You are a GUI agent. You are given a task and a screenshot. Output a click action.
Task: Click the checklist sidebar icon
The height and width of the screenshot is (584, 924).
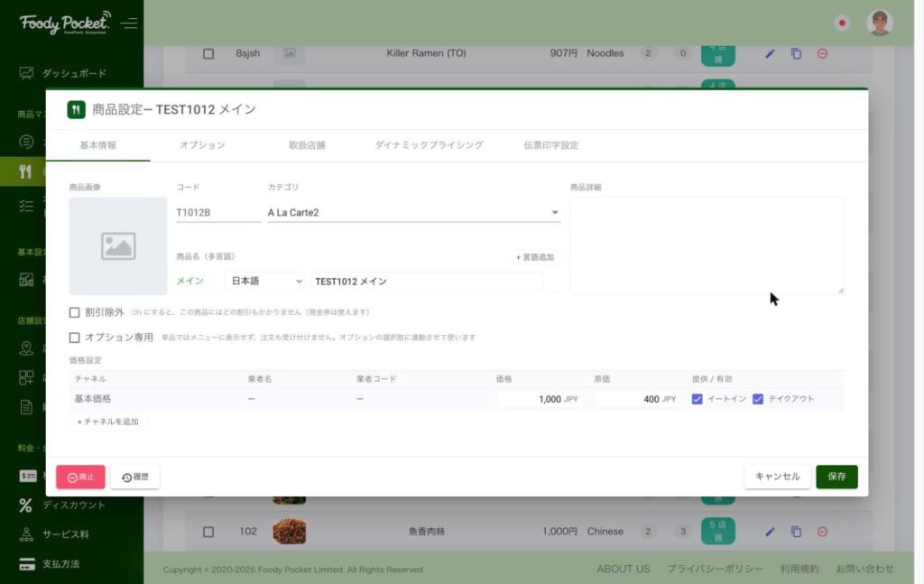click(26, 206)
